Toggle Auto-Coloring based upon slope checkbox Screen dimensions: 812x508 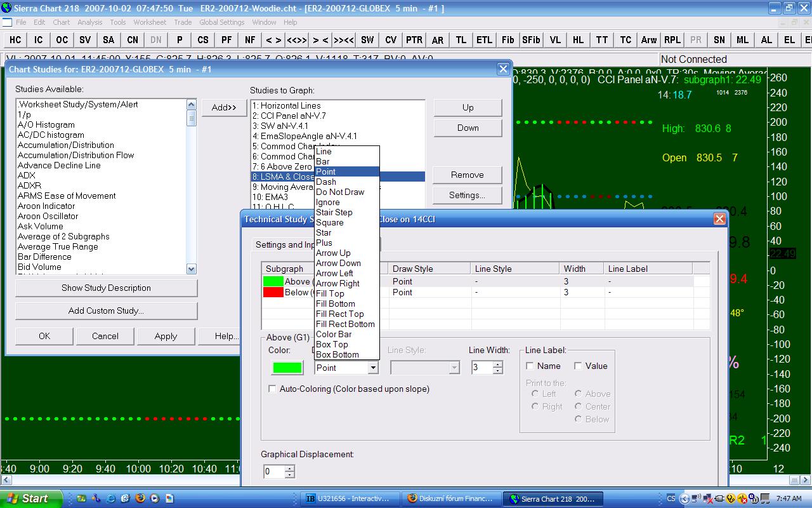tap(273, 389)
